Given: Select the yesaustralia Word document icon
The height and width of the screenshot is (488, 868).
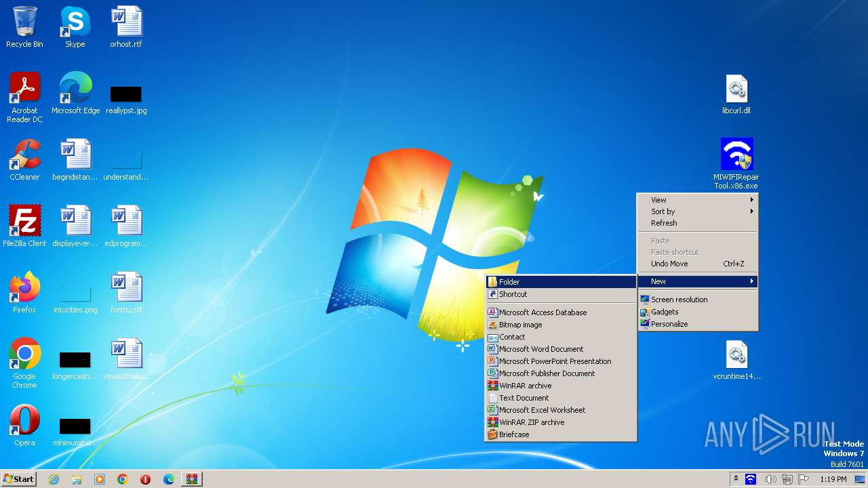Looking at the screenshot, I should 126,359.
